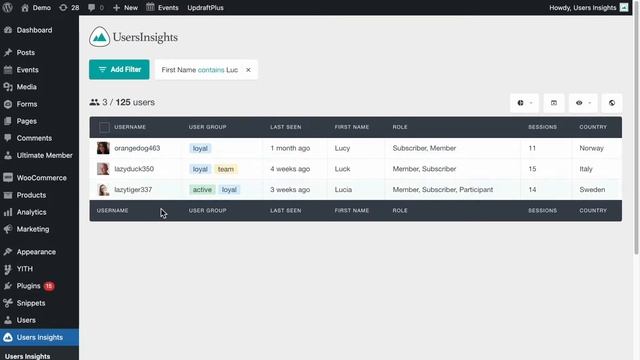Click the Plugins update count badge

pos(49,286)
